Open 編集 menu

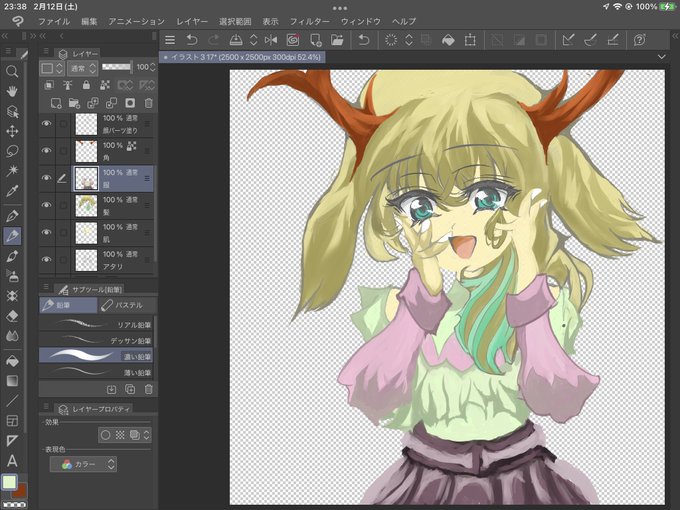[x=89, y=21]
